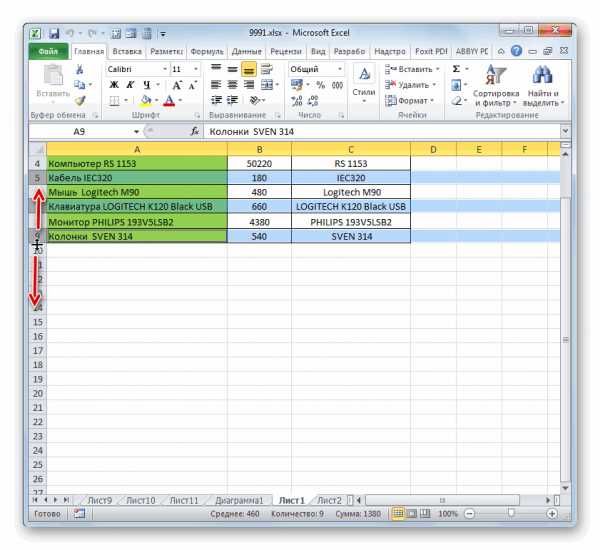Open the Calibri font name dropdown
The height and width of the screenshot is (550, 600).
point(165,69)
